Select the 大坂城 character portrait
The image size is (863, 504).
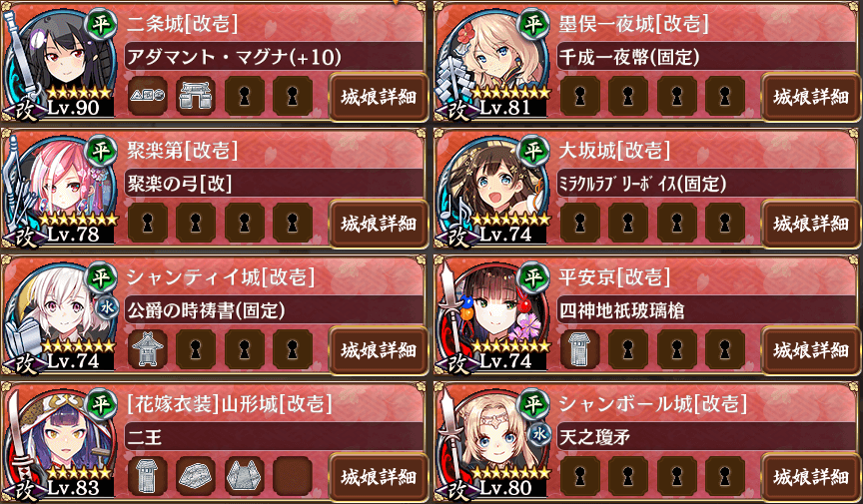point(492,189)
